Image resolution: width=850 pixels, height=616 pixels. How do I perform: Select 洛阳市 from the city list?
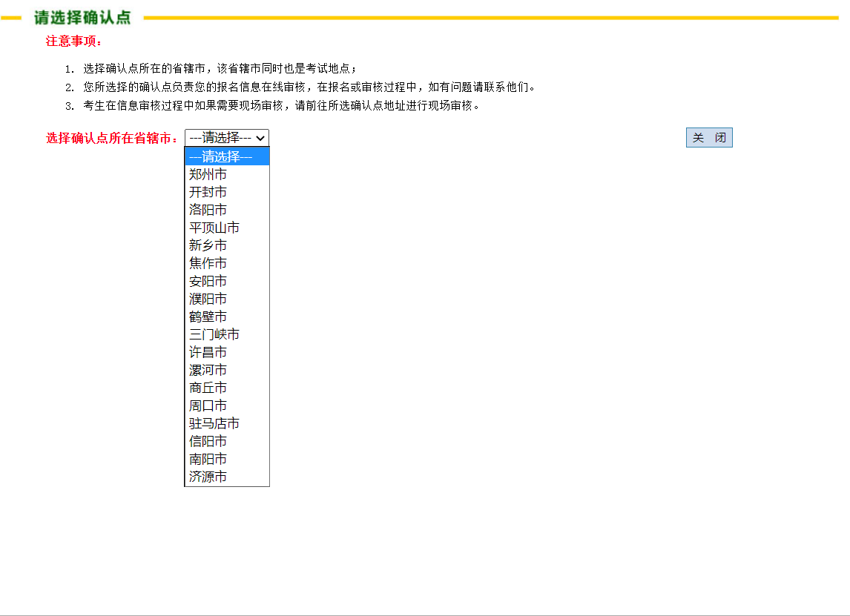coord(208,210)
